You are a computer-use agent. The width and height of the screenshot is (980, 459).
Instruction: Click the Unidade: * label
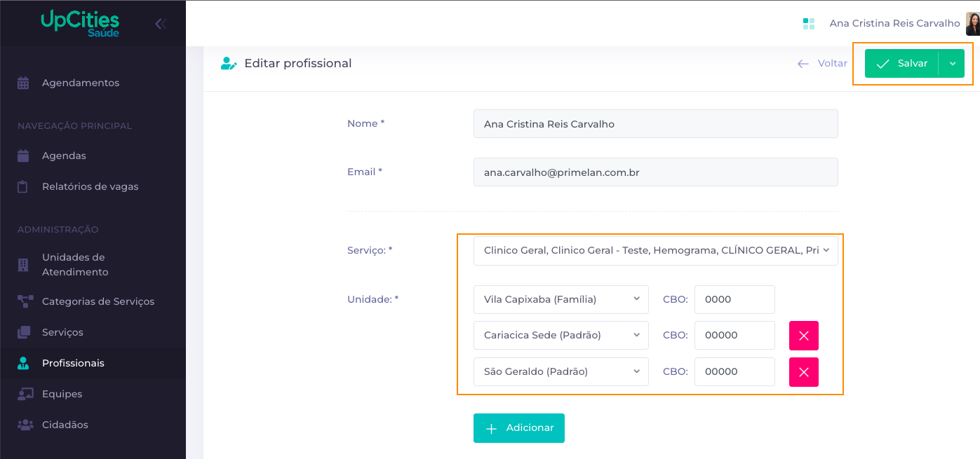coord(372,299)
